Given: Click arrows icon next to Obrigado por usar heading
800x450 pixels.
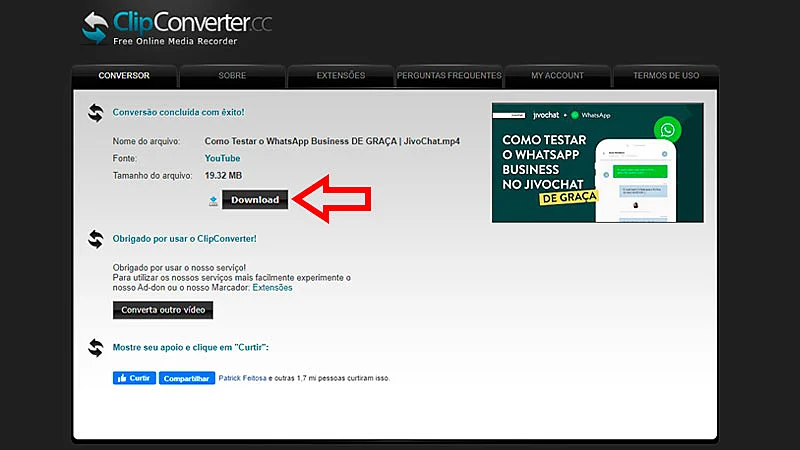Looking at the screenshot, I should pyautogui.click(x=95, y=239).
